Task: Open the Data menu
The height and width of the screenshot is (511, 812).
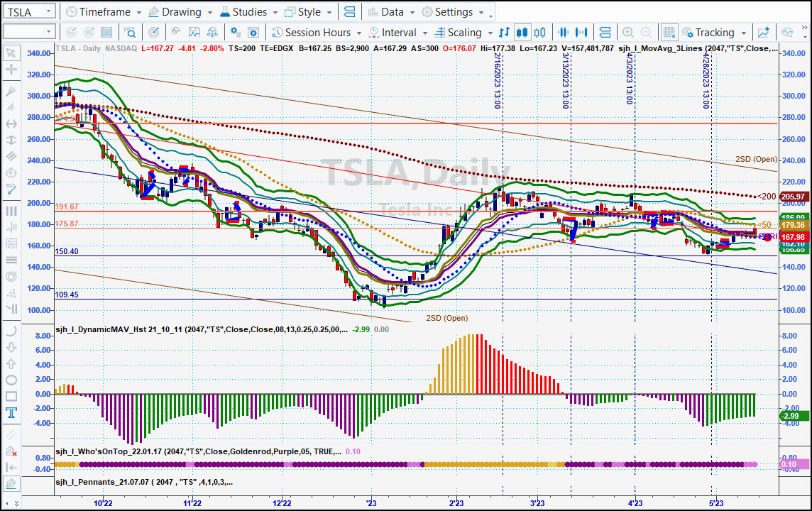Action: click(392, 12)
